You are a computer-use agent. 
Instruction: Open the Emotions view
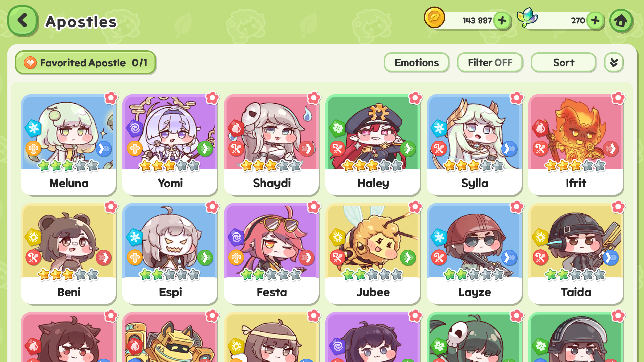(x=416, y=63)
